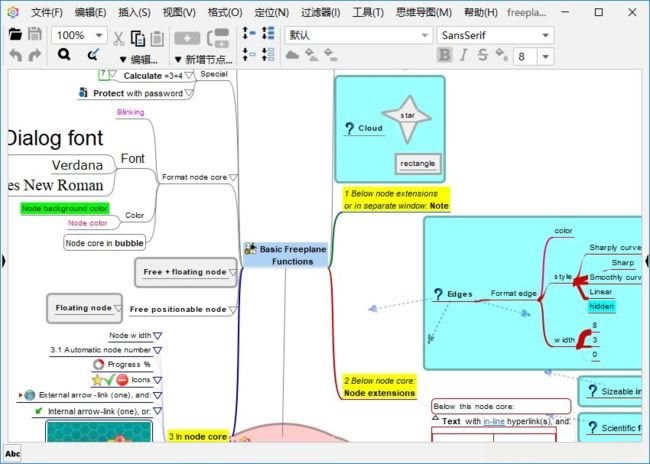Unfold the Node width node triangle
This screenshot has height=464, width=650.
pos(158,335)
